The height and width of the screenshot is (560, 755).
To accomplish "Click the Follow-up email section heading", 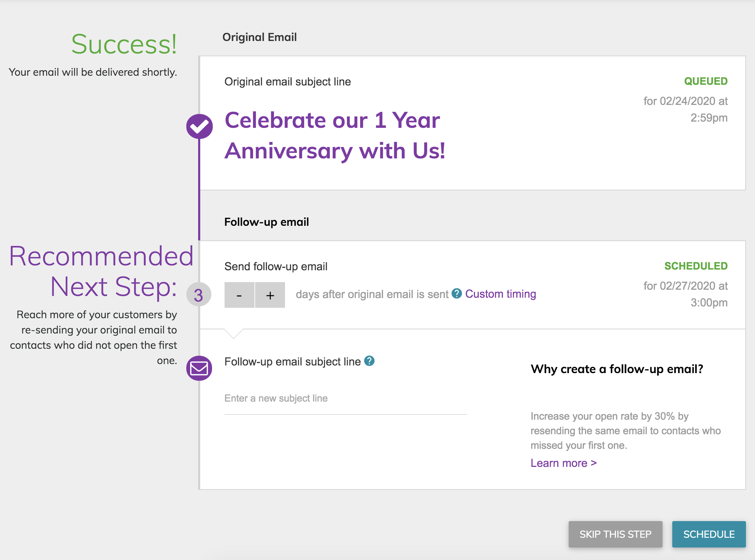I will coord(267,222).
